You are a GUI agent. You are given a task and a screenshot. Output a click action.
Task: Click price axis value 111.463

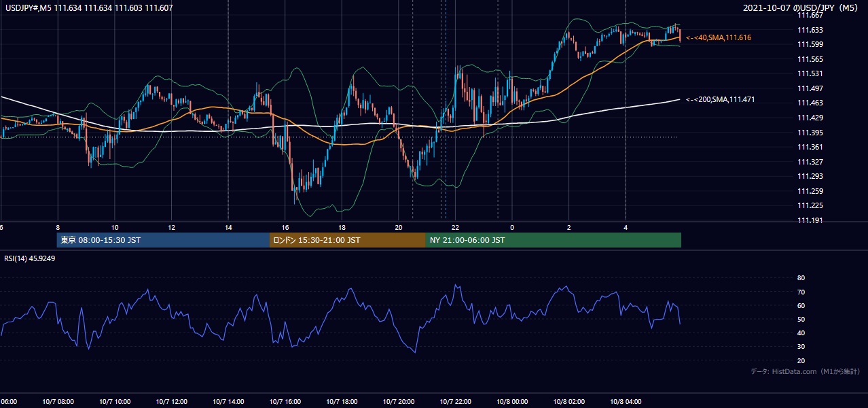810,103
